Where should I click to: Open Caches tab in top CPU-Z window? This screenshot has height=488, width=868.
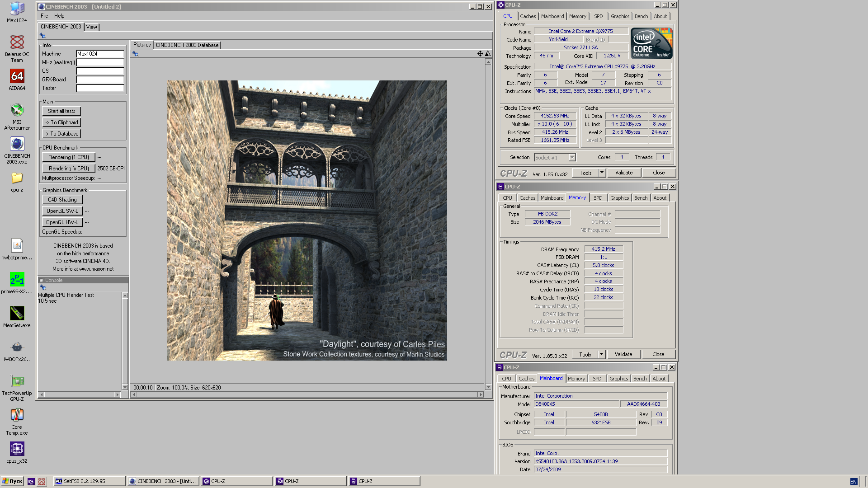528,16
